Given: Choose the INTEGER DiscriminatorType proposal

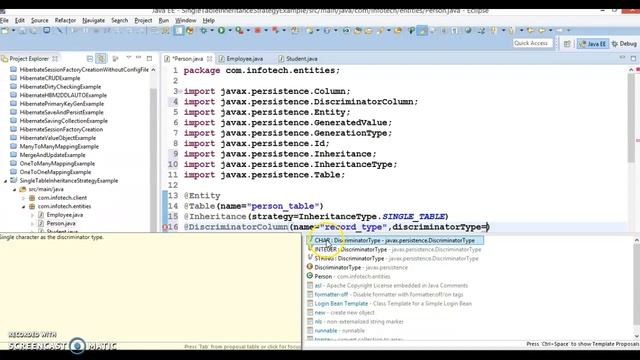Looking at the screenshot, I should pyautogui.click(x=394, y=249).
